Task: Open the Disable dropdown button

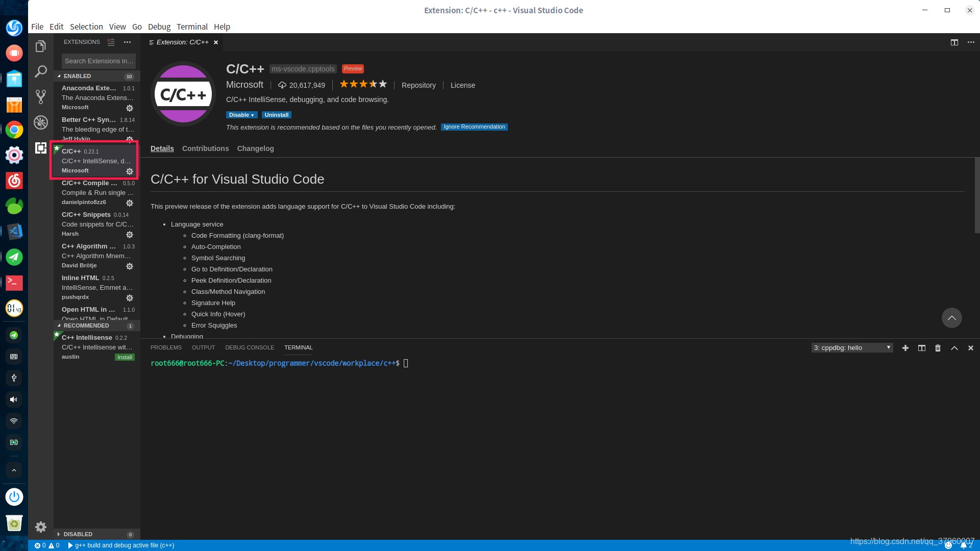Action: tap(241, 115)
